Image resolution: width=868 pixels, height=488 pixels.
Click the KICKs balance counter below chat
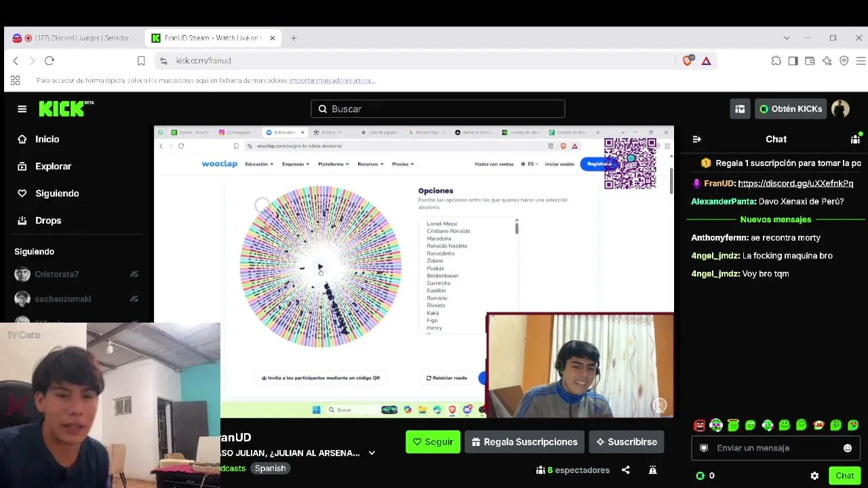[705, 476]
